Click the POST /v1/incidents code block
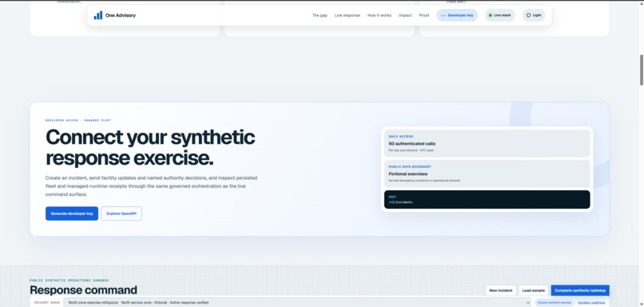 coord(487,199)
